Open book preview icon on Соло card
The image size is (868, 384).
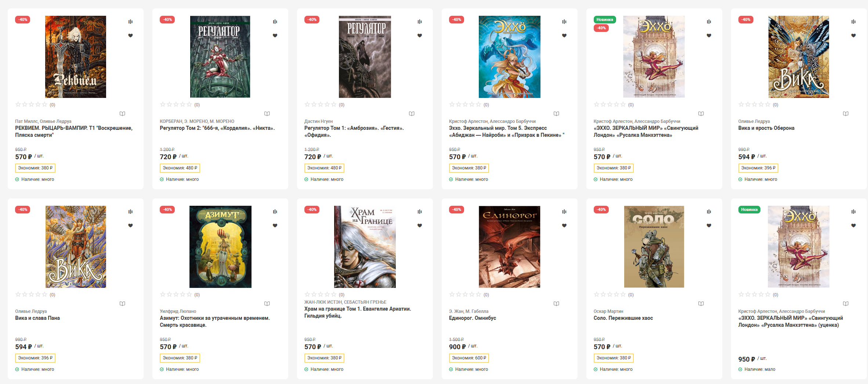(x=701, y=304)
